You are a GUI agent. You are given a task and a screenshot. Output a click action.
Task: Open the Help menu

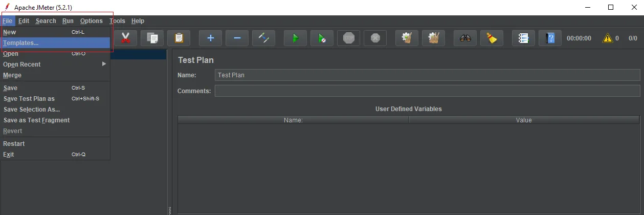(x=138, y=21)
